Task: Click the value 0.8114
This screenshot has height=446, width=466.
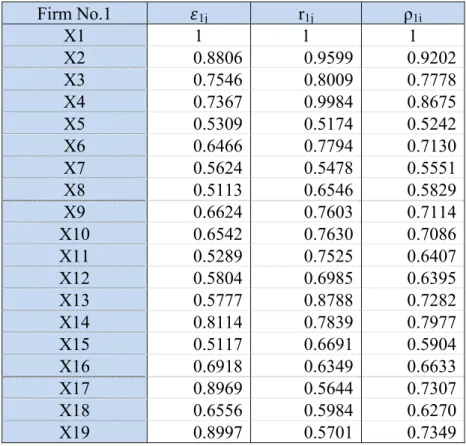Action: (218, 322)
